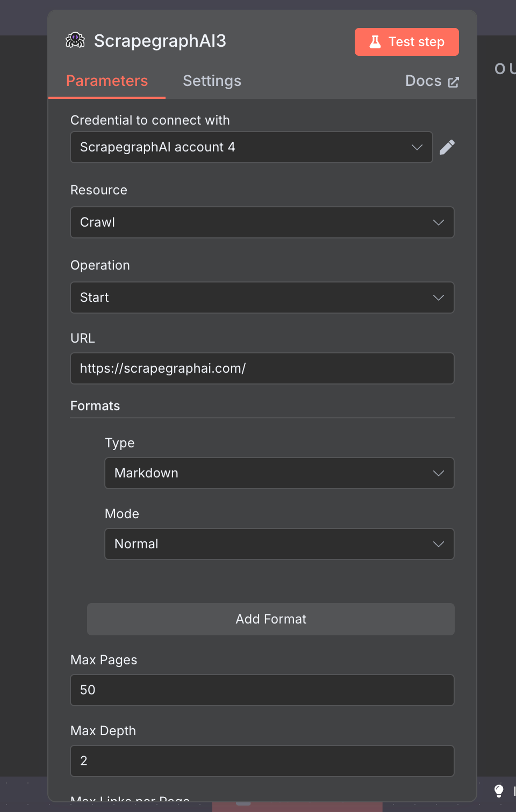Open the Type dropdown showing Markdown
Screen dimensions: 516x812
point(279,473)
